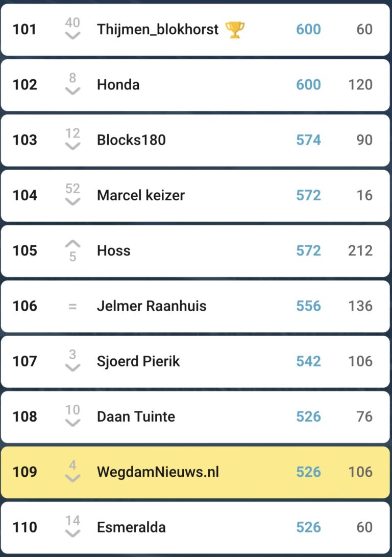Click rank number 108 for Daan Tuinte
392x557 pixels.
[x=25, y=416]
